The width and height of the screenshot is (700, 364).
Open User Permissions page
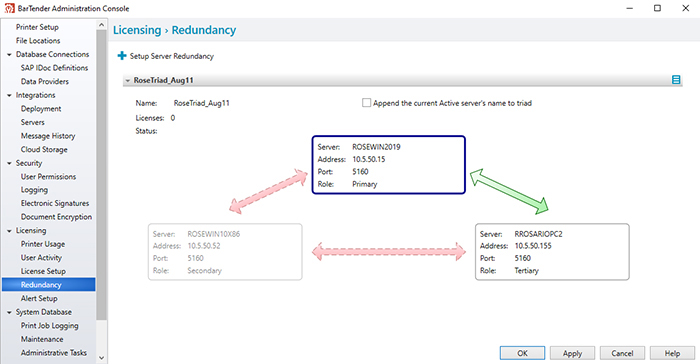[x=48, y=177]
